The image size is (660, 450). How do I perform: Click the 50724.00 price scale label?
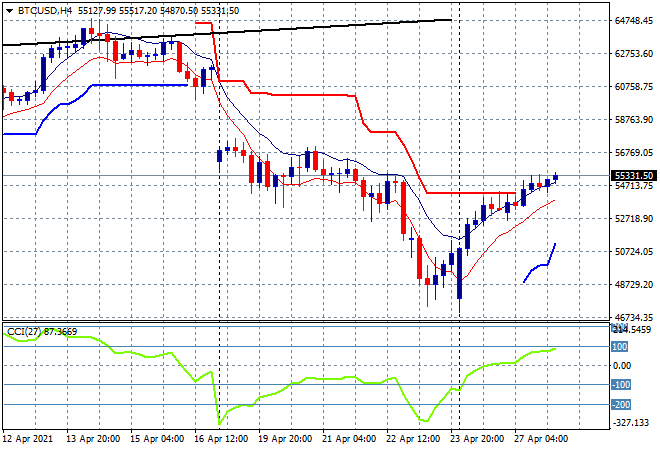click(x=633, y=251)
